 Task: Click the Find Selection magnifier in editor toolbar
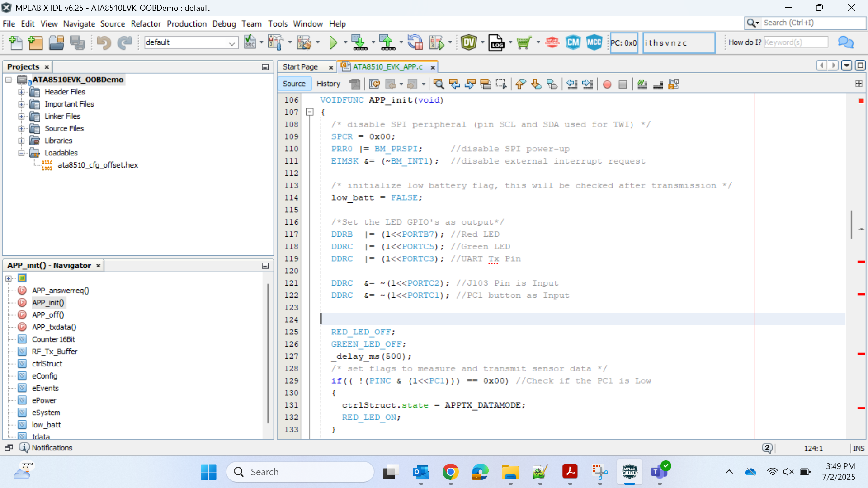click(x=438, y=84)
